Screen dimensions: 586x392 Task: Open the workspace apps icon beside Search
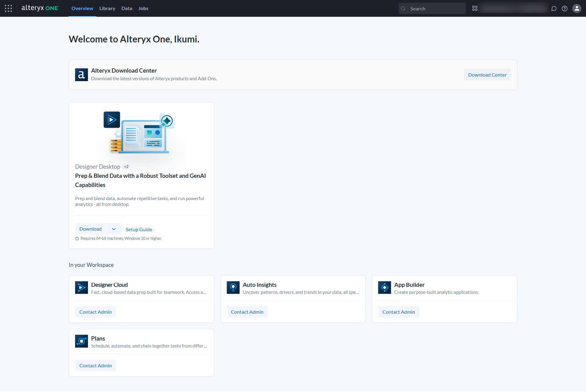tap(475, 8)
